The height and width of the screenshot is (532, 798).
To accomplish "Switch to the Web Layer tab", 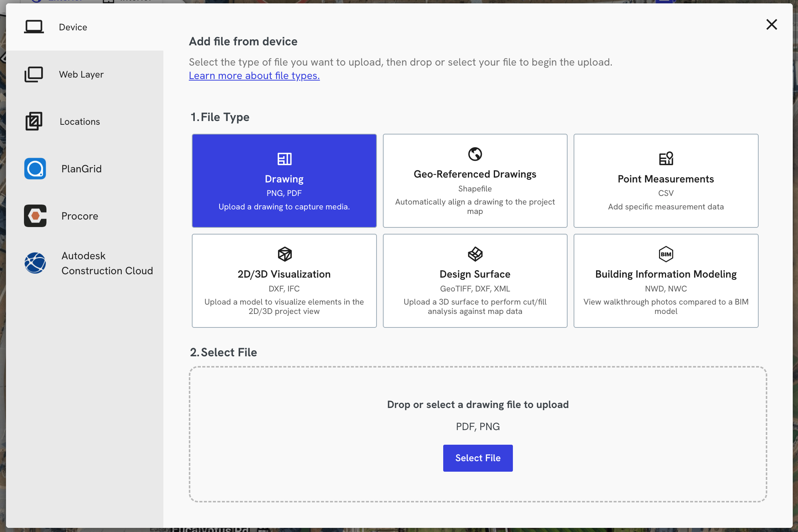I will coord(81,74).
